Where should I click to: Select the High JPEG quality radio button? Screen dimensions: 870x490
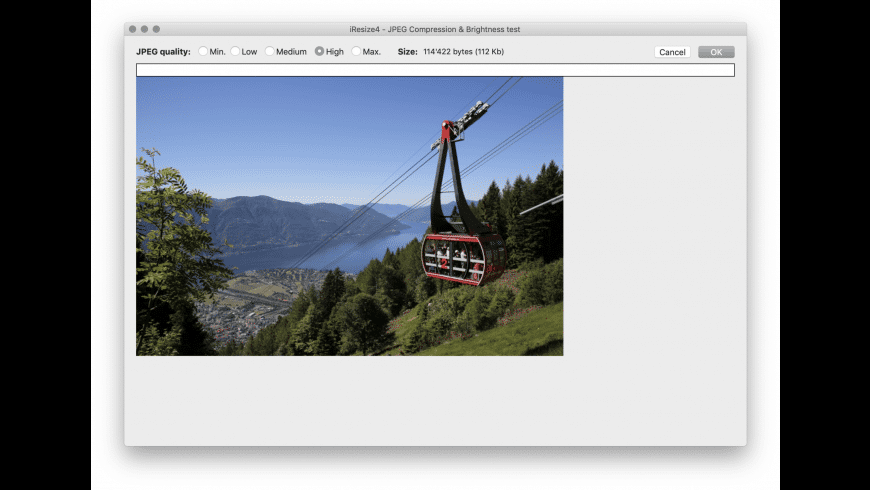[x=320, y=51]
